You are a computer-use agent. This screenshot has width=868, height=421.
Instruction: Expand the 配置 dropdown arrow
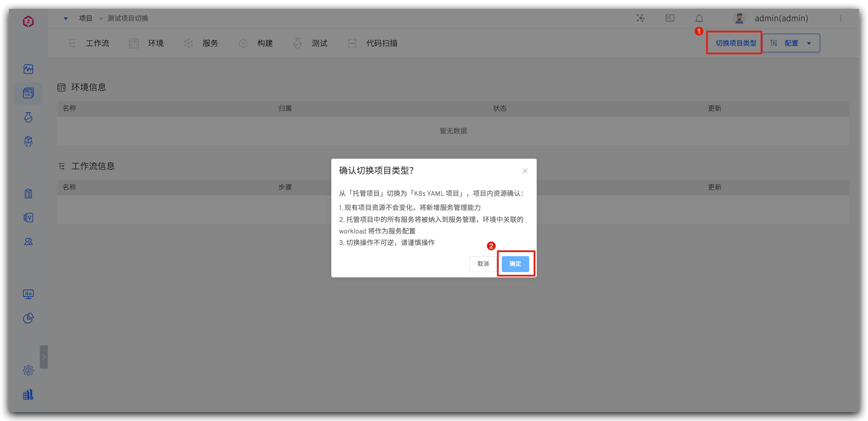(810, 43)
